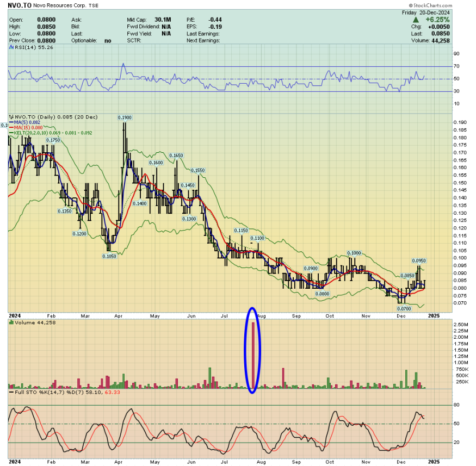Click the 0.1600 price label

(156, 163)
